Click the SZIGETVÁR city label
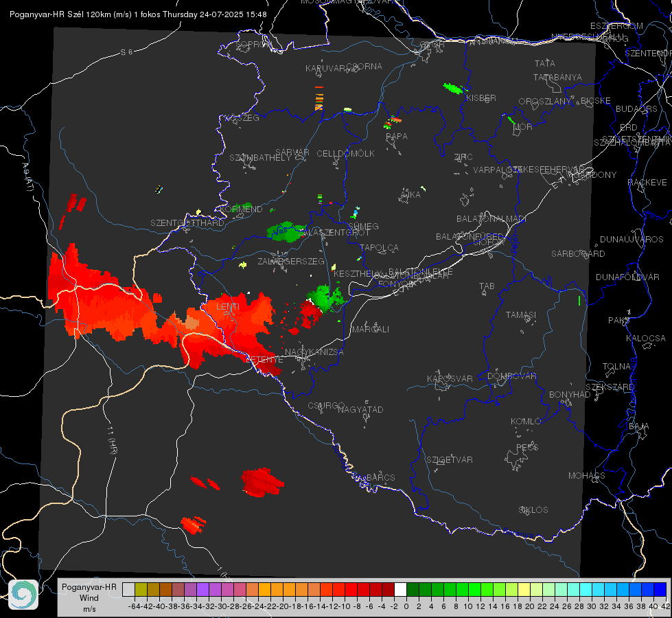Image resolution: width=672 pixels, height=618 pixels. tap(450, 460)
